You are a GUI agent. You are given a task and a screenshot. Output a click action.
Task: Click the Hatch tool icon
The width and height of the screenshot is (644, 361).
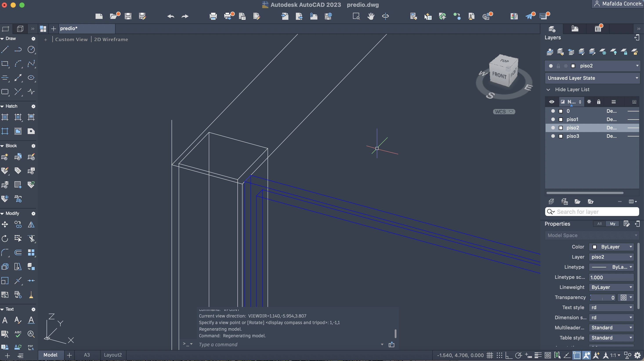point(5,117)
